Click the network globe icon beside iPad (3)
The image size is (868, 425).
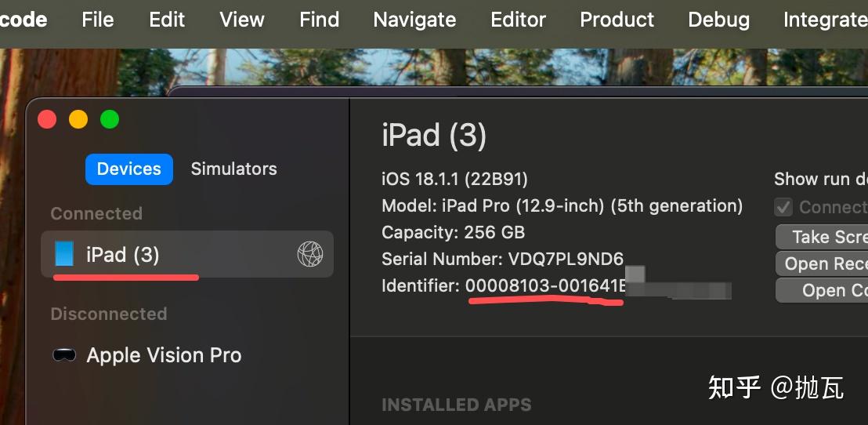tap(310, 254)
